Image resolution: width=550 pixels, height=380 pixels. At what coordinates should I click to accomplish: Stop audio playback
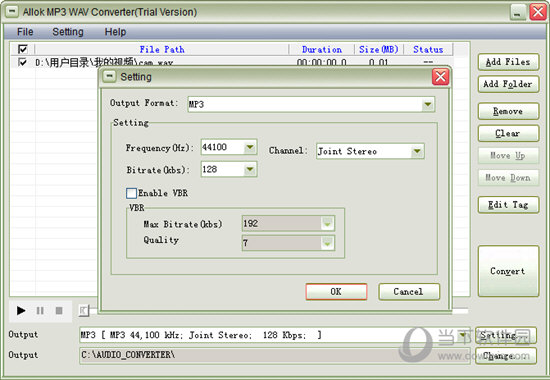click(x=59, y=311)
